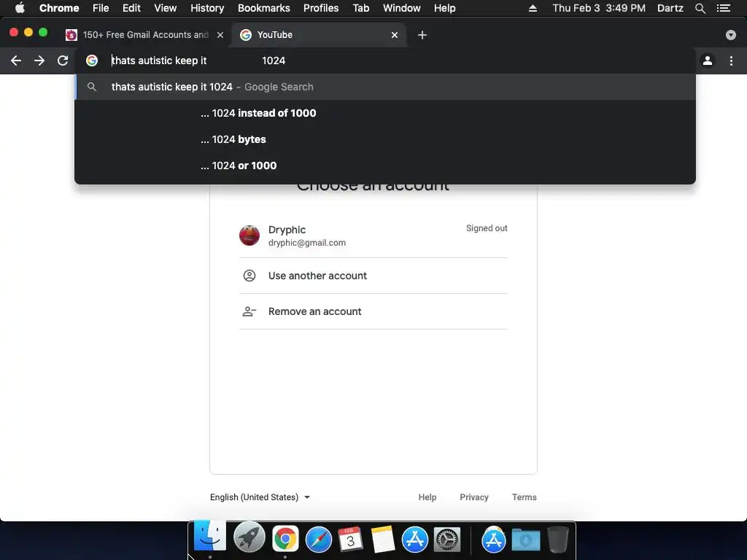Open the Chrome three-dot menu
The image size is (747, 560).
pyautogui.click(x=731, y=61)
